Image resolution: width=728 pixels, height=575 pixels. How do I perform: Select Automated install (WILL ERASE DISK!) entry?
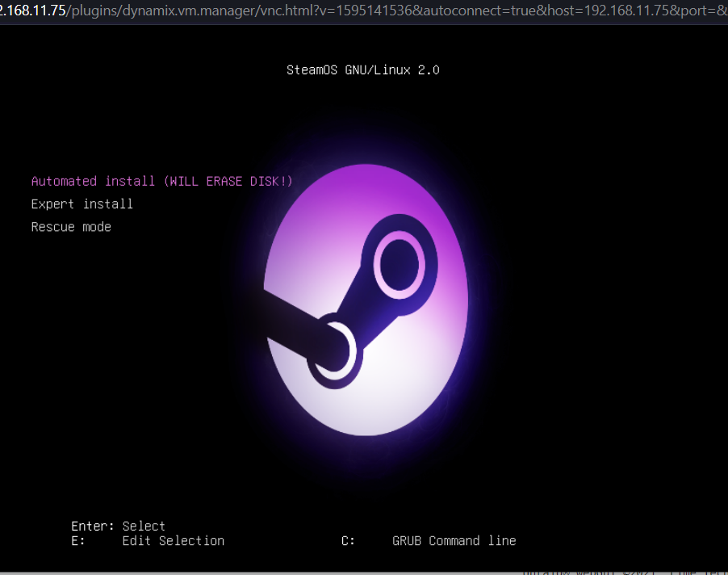coord(162,181)
